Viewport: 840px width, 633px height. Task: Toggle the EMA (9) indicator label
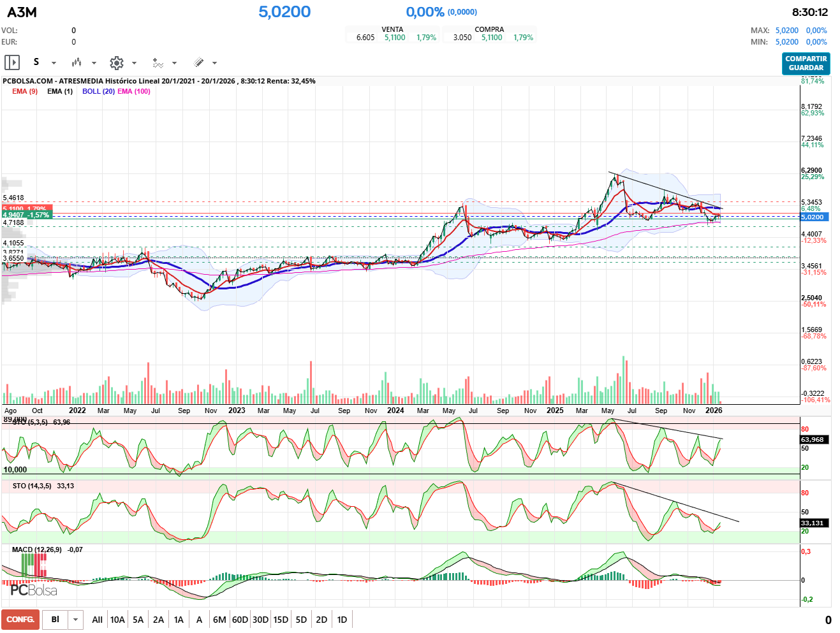click(x=25, y=91)
